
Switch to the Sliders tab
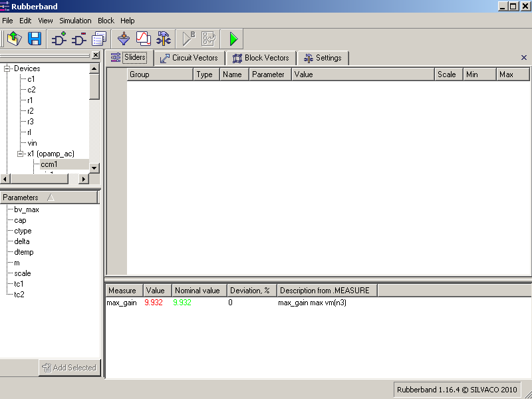[x=129, y=57]
